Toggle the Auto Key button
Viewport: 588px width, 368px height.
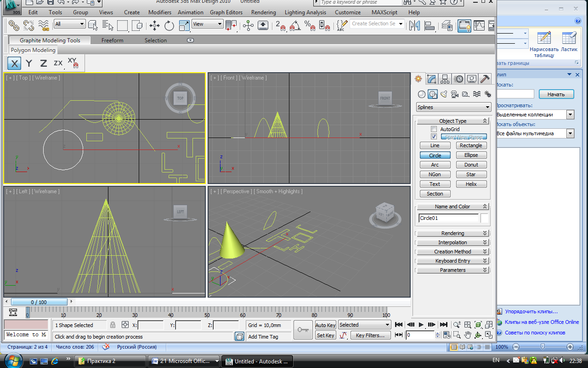point(326,325)
